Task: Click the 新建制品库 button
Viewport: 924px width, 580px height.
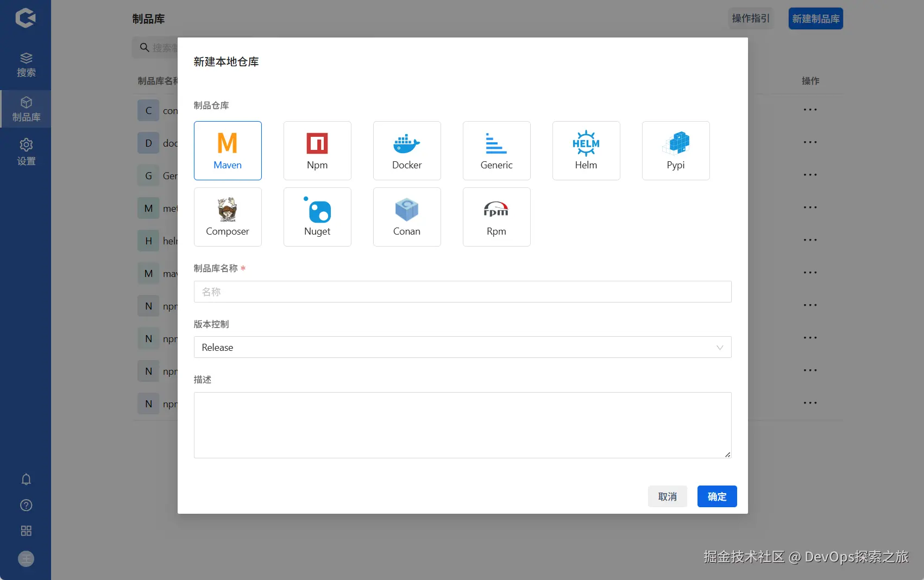Action: (816, 18)
